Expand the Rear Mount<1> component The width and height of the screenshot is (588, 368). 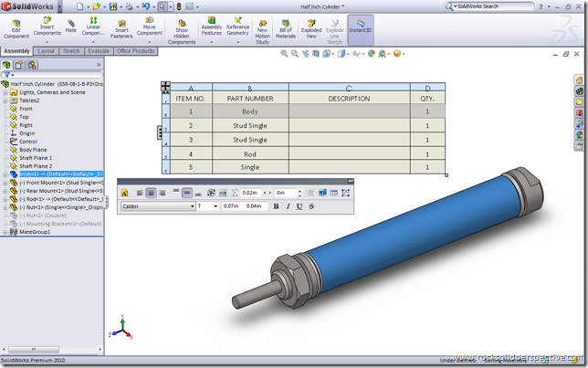pos(5,191)
